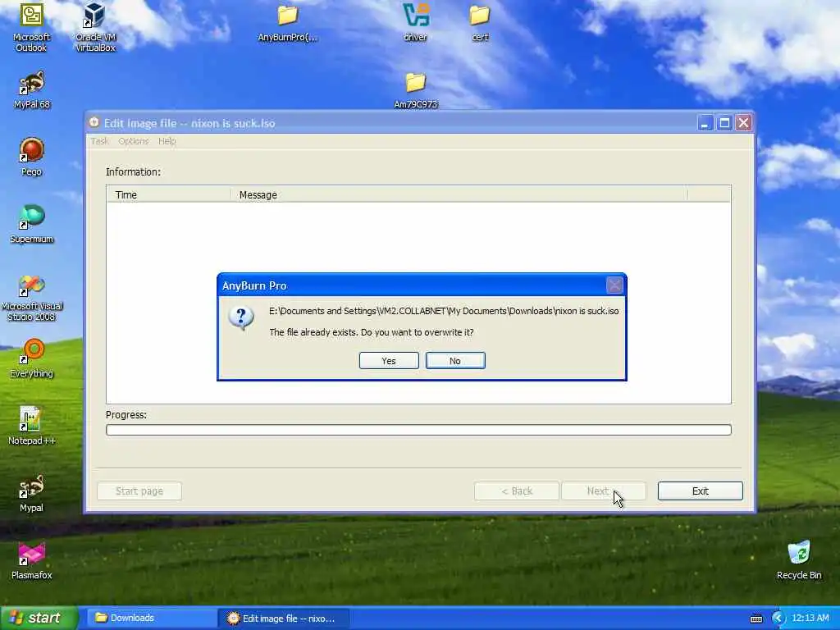This screenshot has height=630, width=840.
Task: Select the Pego desktop shortcut
Action: click(32, 157)
